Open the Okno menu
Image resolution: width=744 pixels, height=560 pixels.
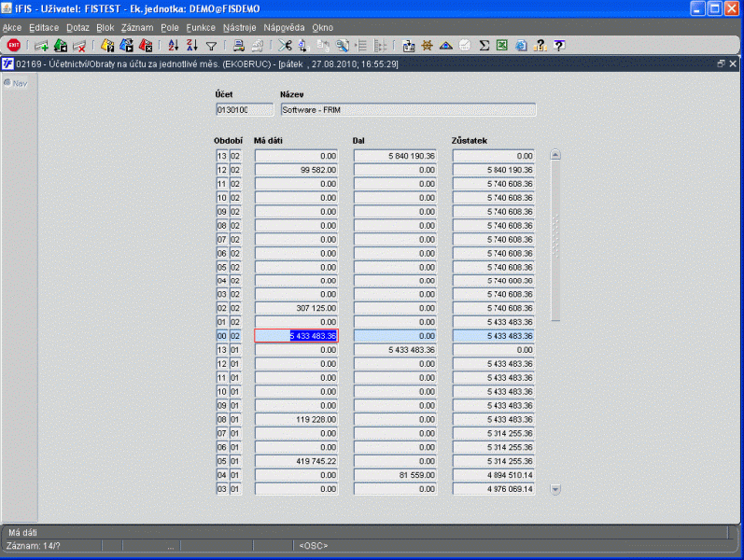[323, 27]
